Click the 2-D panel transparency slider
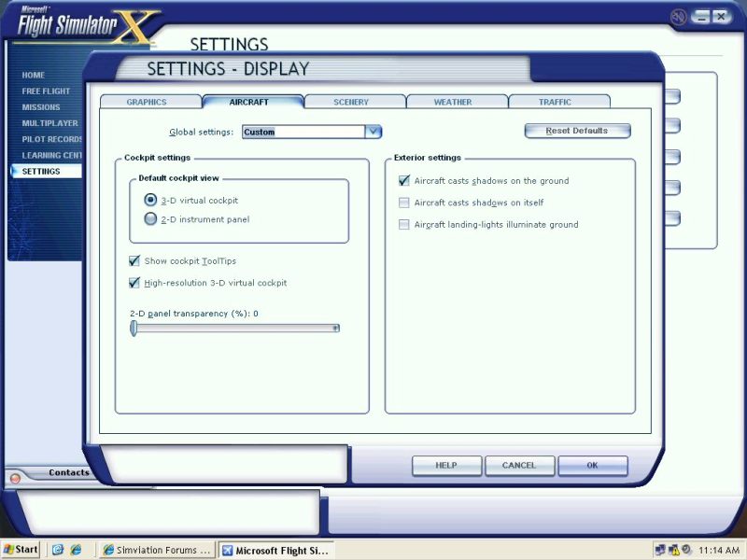 (x=235, y=328)
